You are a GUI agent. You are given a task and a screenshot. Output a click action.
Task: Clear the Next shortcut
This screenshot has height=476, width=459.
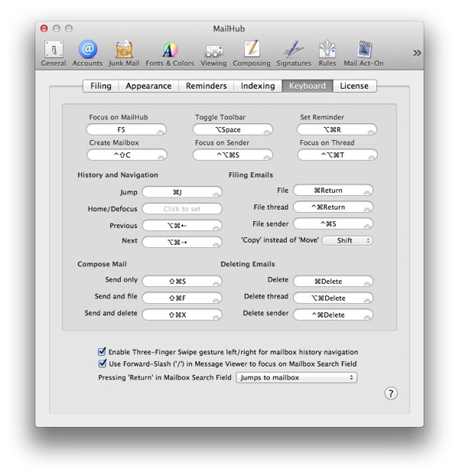point(216,244)
